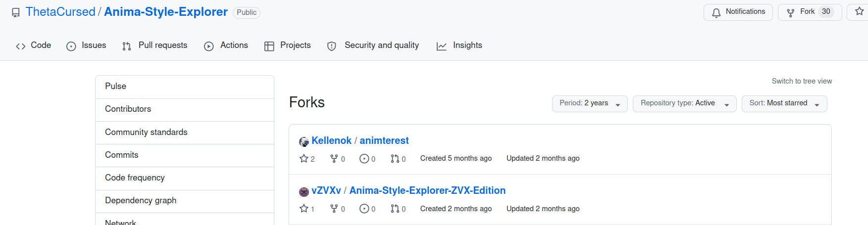Open the Code tab
868x225 pixels.
[x=34, y=45]
